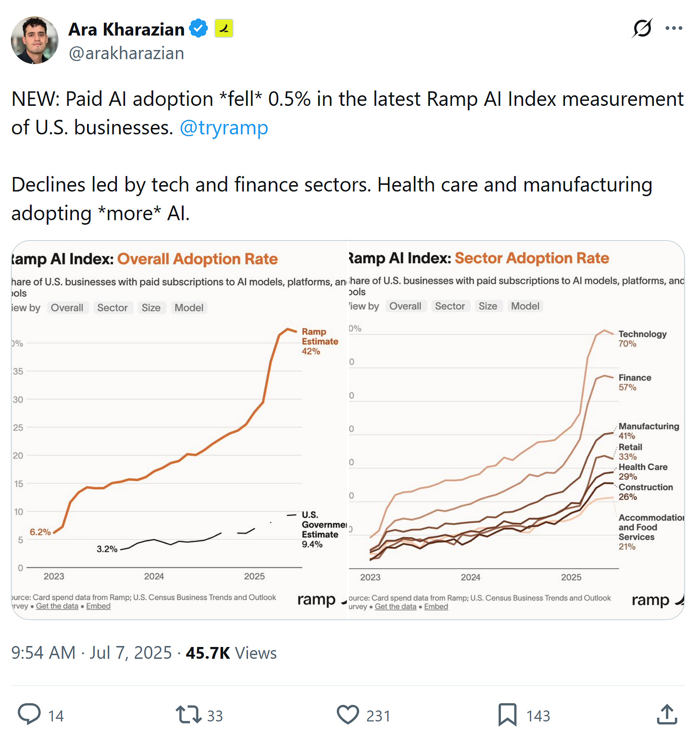Repost this tweet via retweet icon
Viewport: 700px width, 736px height.
coord(188,714)
